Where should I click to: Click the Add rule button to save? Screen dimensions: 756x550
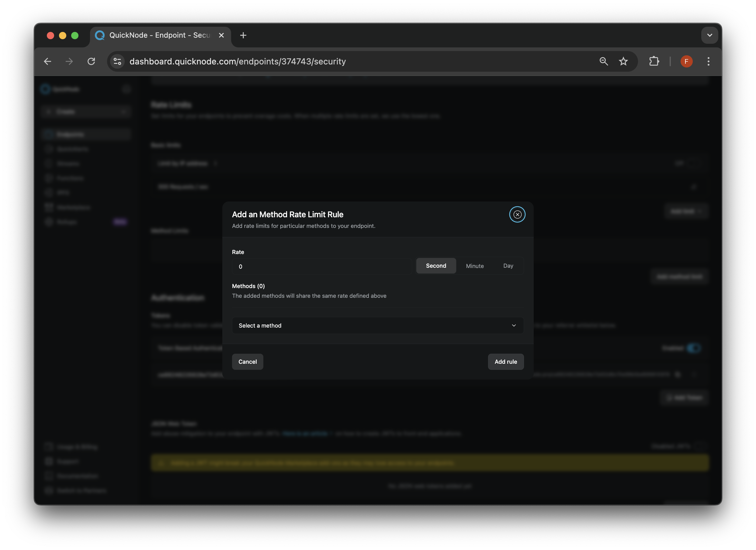tap(505, 361)
